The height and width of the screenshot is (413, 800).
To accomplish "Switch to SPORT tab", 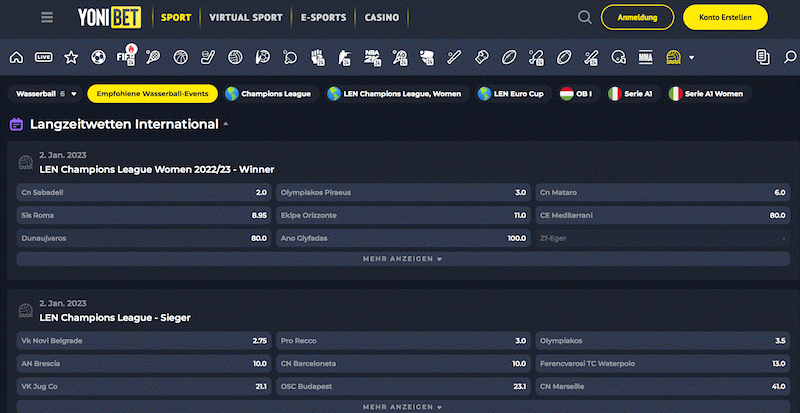I will tap(176, 18).
